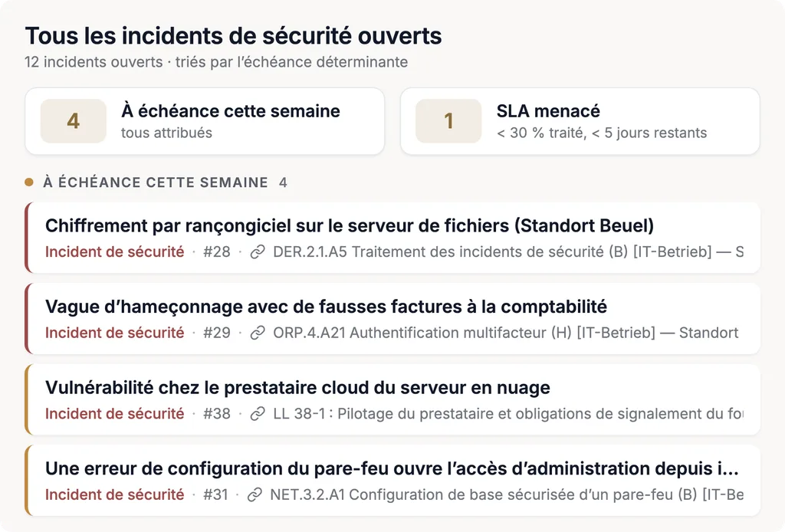Click the SLA menacé count badge 1
Image resolution: width=785 pixels, height=532 pixels.
[x=448, y=121]
